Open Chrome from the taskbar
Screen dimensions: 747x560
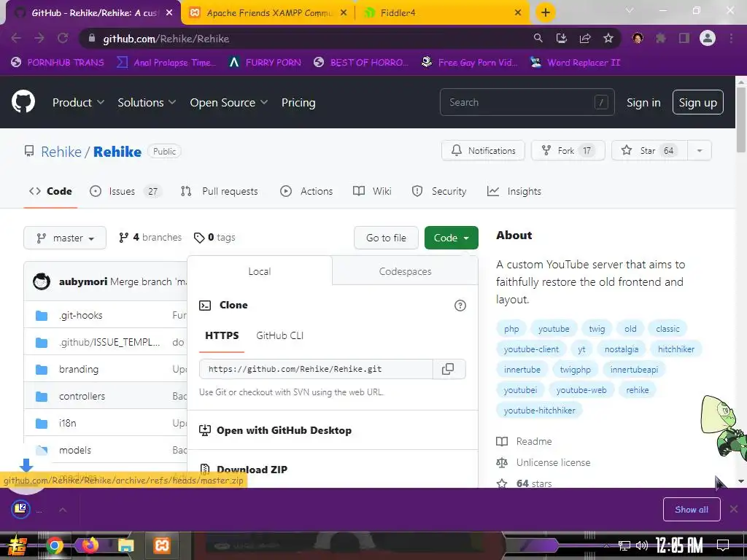pos(54,545)
